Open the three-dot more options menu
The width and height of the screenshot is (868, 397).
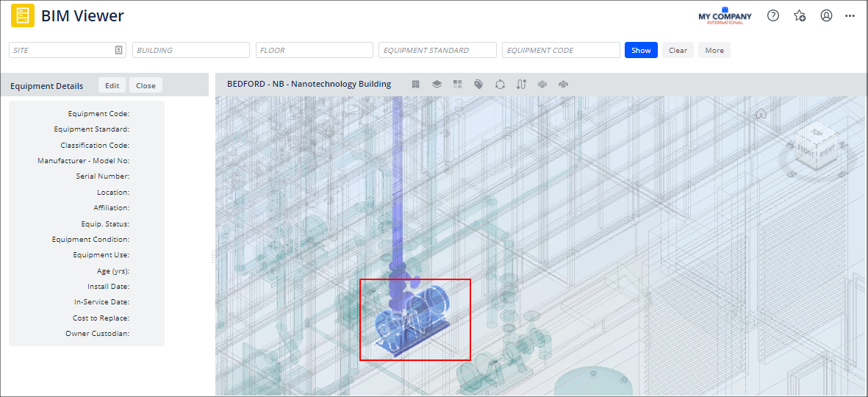tap(850, 16)
